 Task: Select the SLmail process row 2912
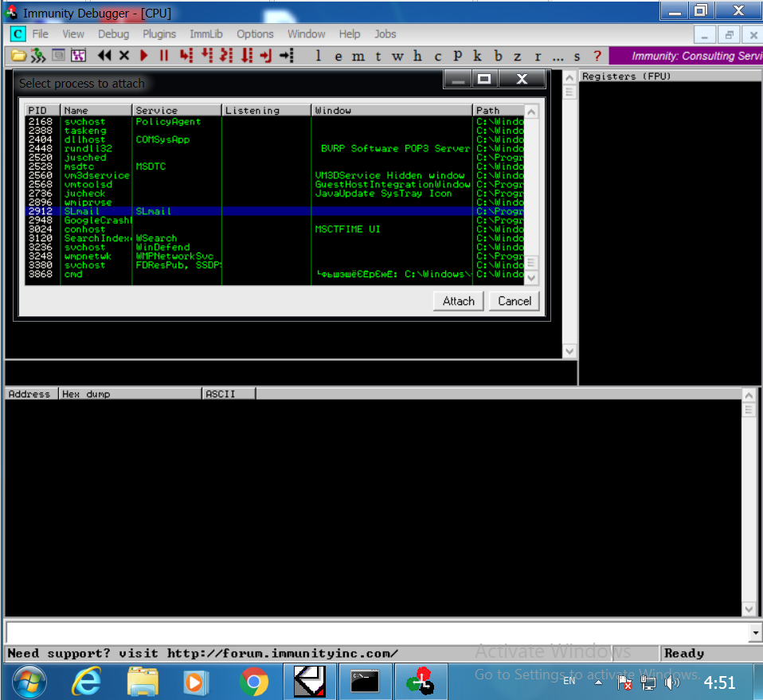point(275,211)
